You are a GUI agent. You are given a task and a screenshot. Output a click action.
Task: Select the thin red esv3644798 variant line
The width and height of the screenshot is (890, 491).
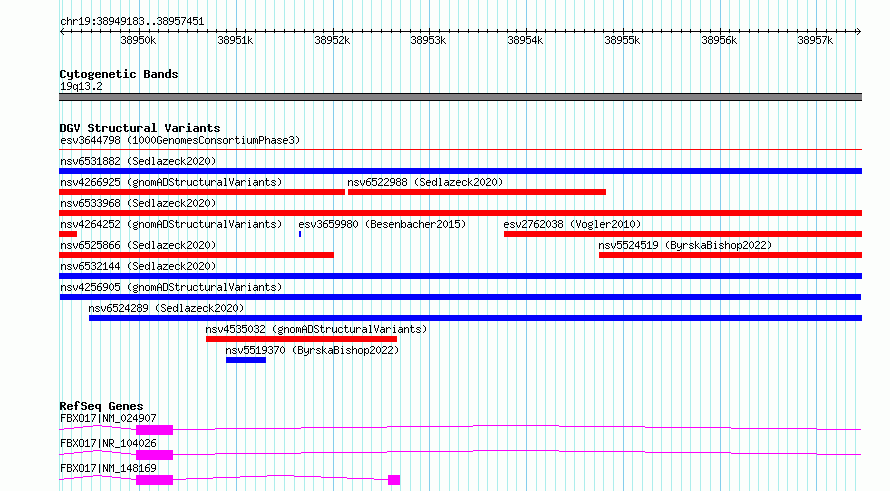460,150
